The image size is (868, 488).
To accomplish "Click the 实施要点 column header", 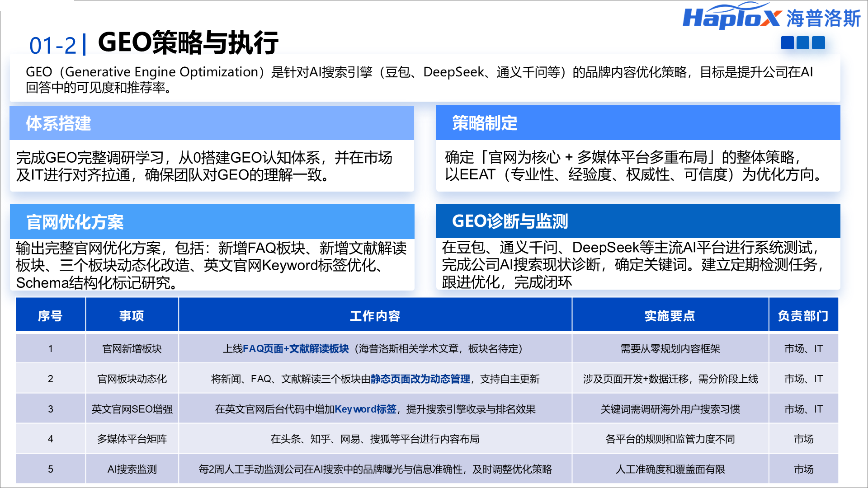I will pyautogui.click(x=670, y=315).
